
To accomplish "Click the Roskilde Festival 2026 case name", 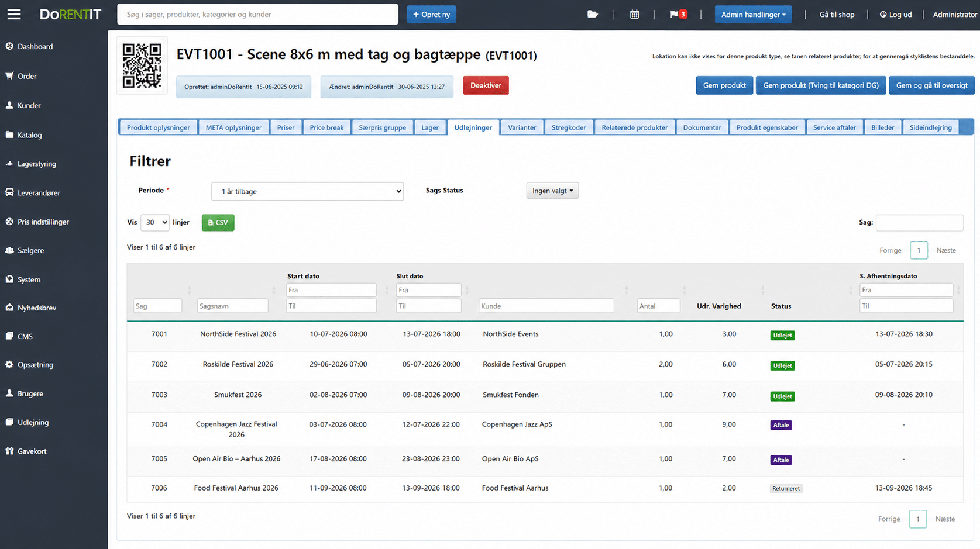I will tap(238, 364).
